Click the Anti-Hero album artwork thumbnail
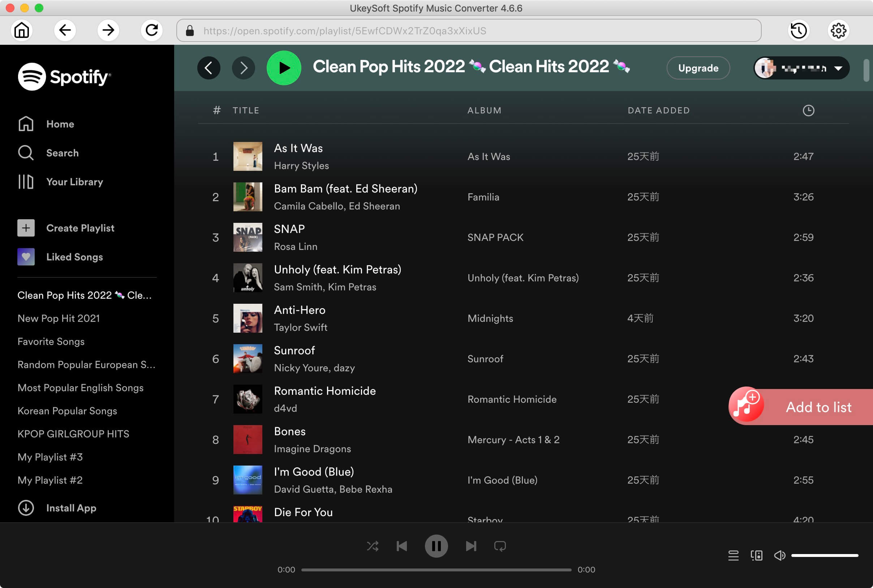Viewport: 873px width, 588px height. [x=248, y=318]
